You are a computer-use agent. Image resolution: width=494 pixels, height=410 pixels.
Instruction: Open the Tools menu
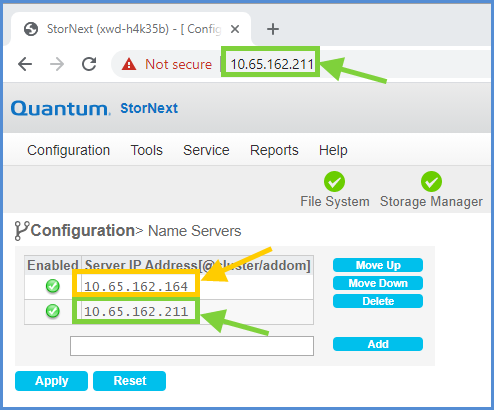[x=147, y=150]
